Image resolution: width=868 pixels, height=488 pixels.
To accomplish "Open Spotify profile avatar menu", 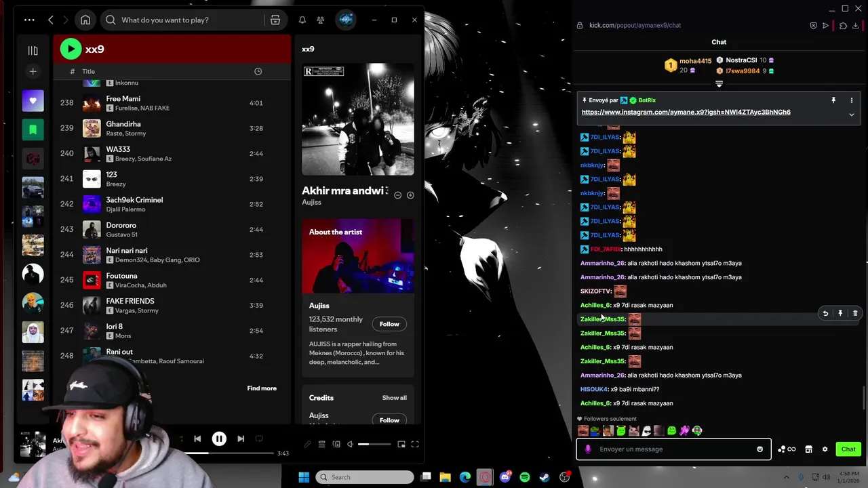I will click(346, 20).
